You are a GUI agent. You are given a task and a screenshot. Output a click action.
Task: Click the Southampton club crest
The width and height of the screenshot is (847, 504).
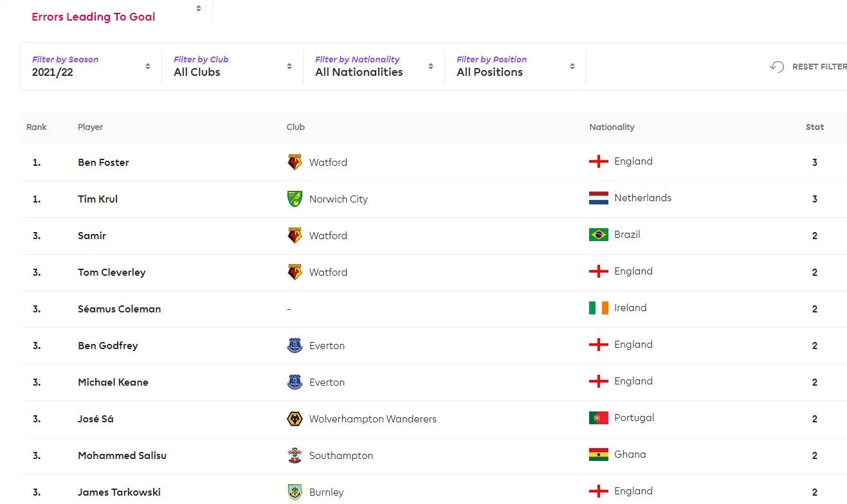point(295,455)
